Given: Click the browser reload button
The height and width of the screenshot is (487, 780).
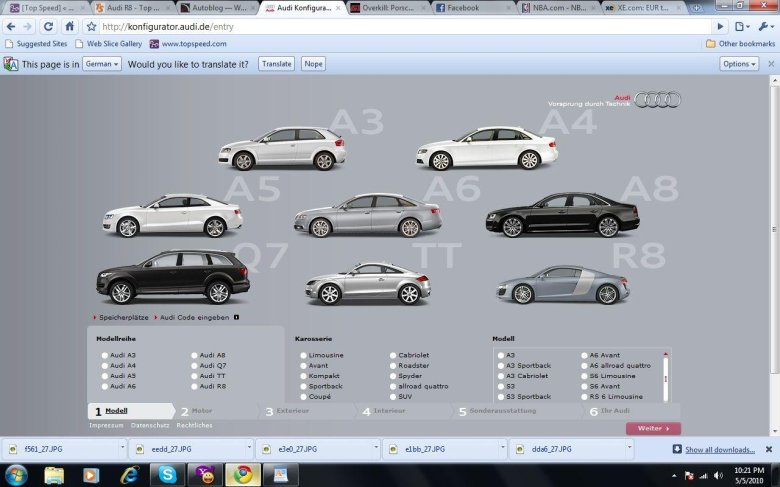Looking at the screenshot, I should click(x=48, y=26).
